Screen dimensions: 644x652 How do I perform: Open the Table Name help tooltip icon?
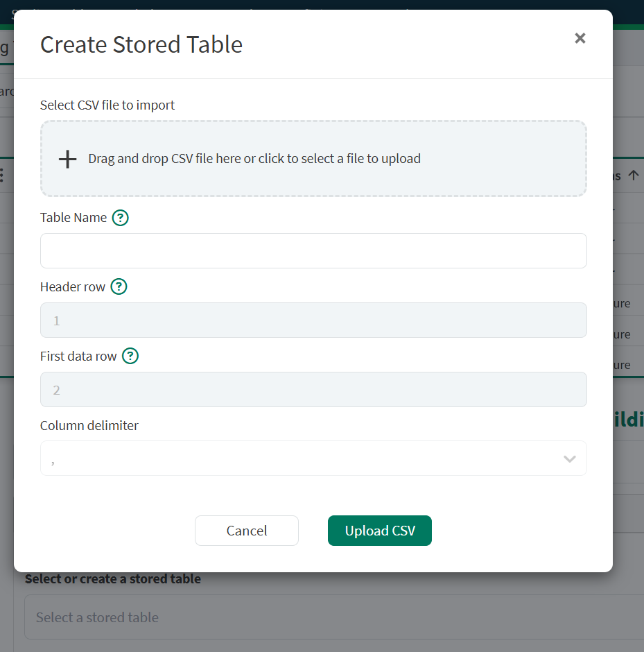click(121, 218)
